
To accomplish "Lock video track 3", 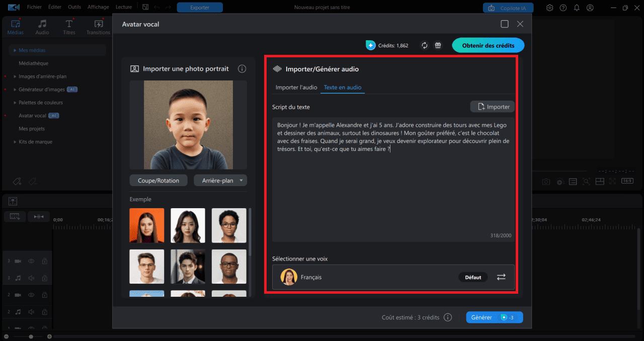I will pyautogui.click(x=44, y=261).
